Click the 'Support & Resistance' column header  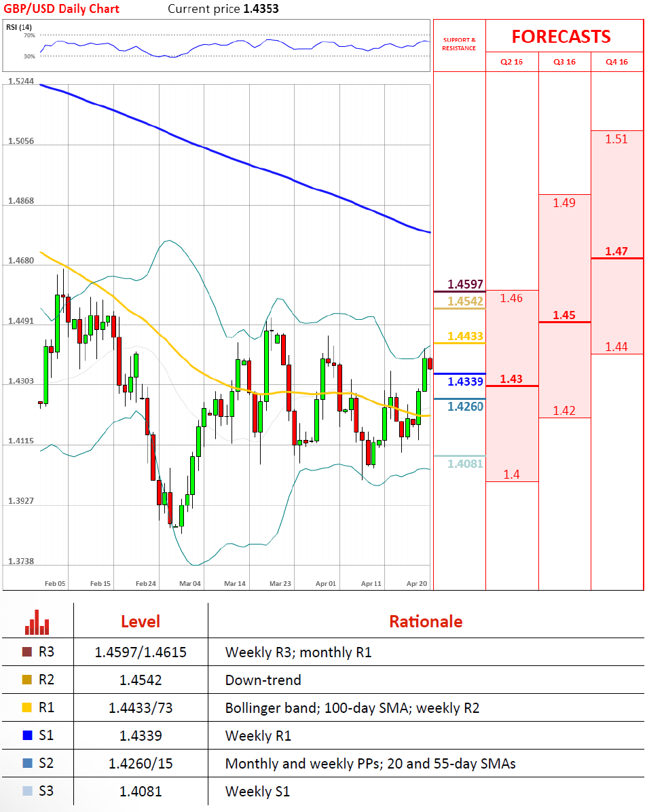[459, 44]
